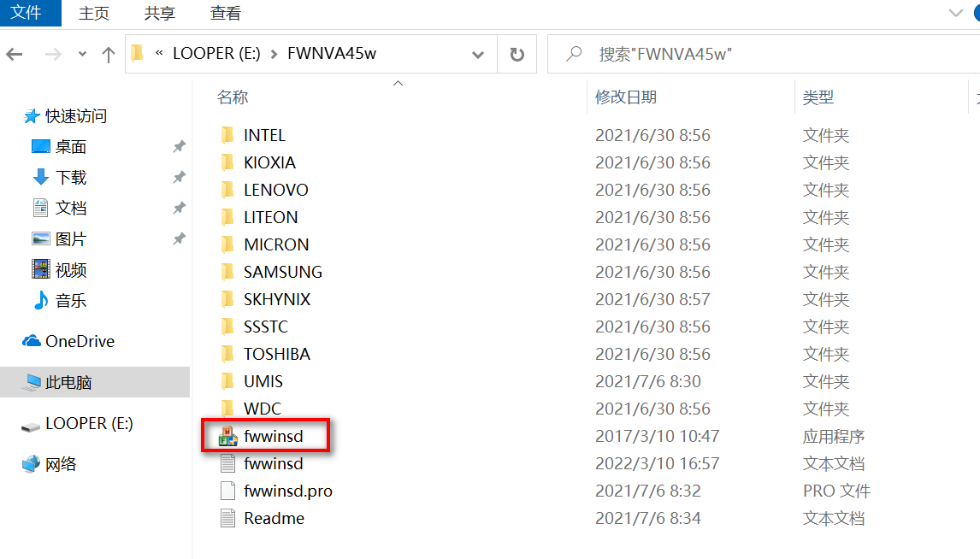
Task: Open 下载 in the sidebar
Action: click(x=71, y=178)
